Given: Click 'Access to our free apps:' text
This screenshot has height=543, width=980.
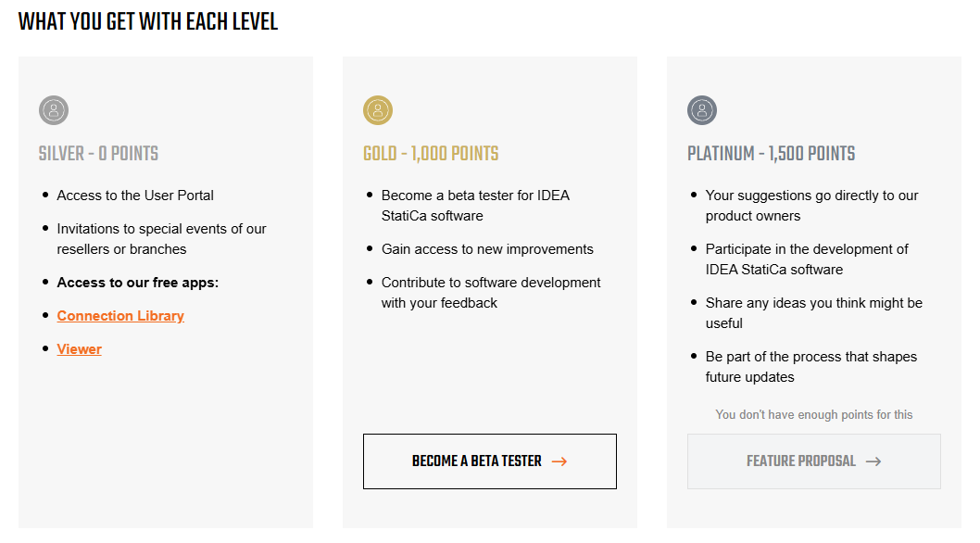Looking at the screenshot, I should [138, 283].
